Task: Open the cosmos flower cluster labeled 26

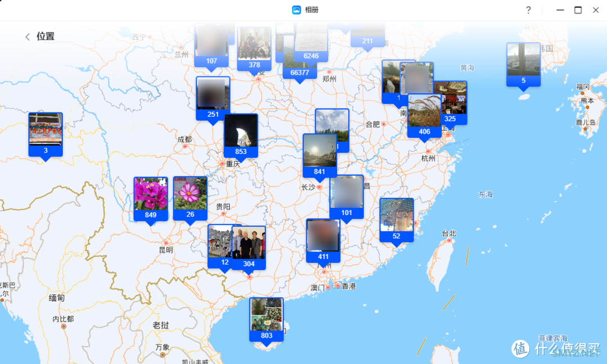Action: [x=191, y=198]
